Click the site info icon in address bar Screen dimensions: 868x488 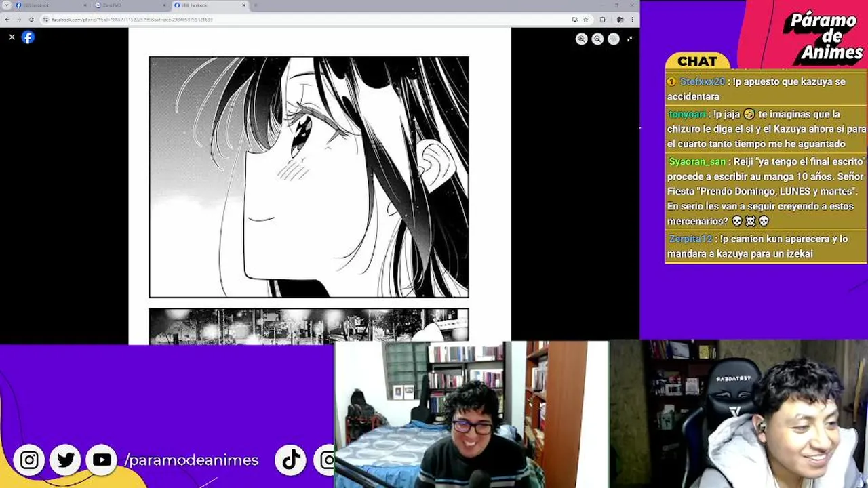46,20
